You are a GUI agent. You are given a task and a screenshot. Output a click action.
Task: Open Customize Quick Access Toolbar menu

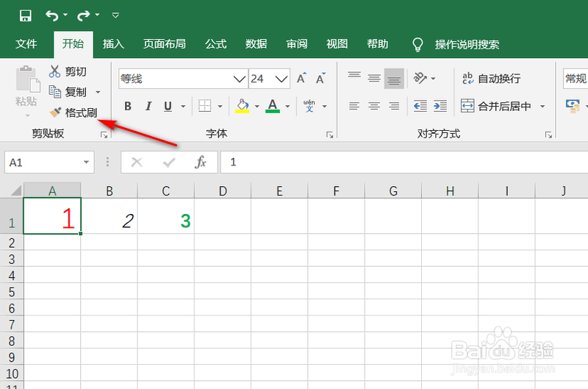(x=115, y=15)
